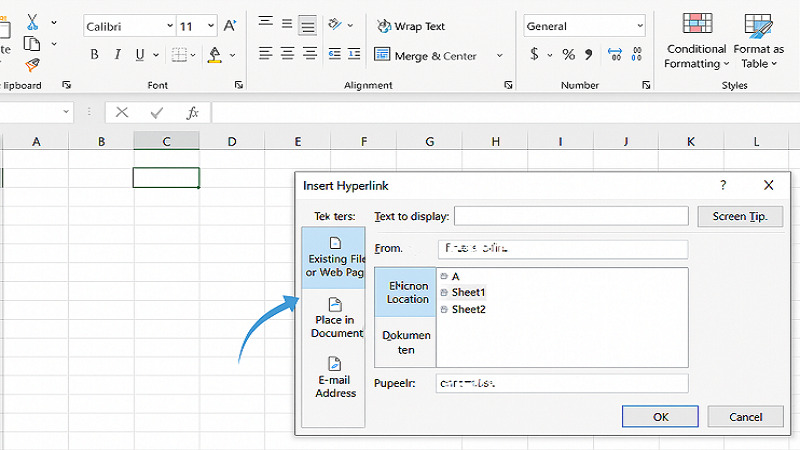Click OK in Insert Hyperlink dialog

tap(660, 416)
